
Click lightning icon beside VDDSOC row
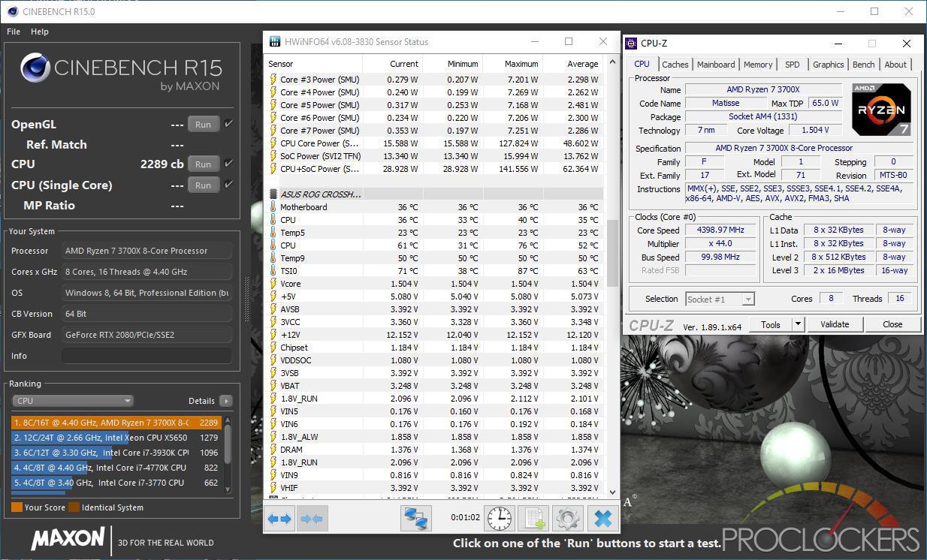[273, 360]
